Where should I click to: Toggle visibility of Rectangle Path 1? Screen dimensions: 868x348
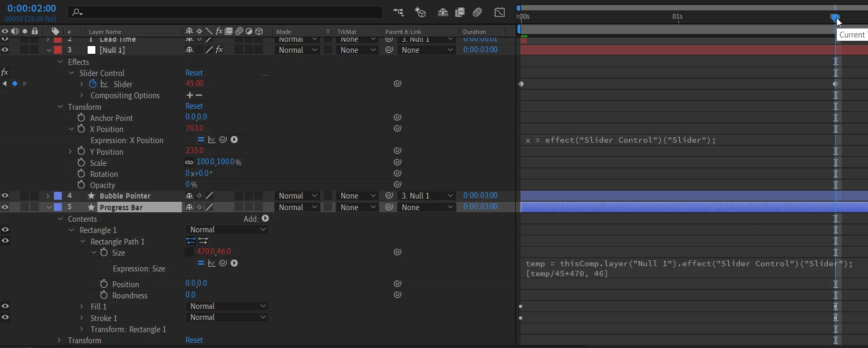click(x=5, y=241)
